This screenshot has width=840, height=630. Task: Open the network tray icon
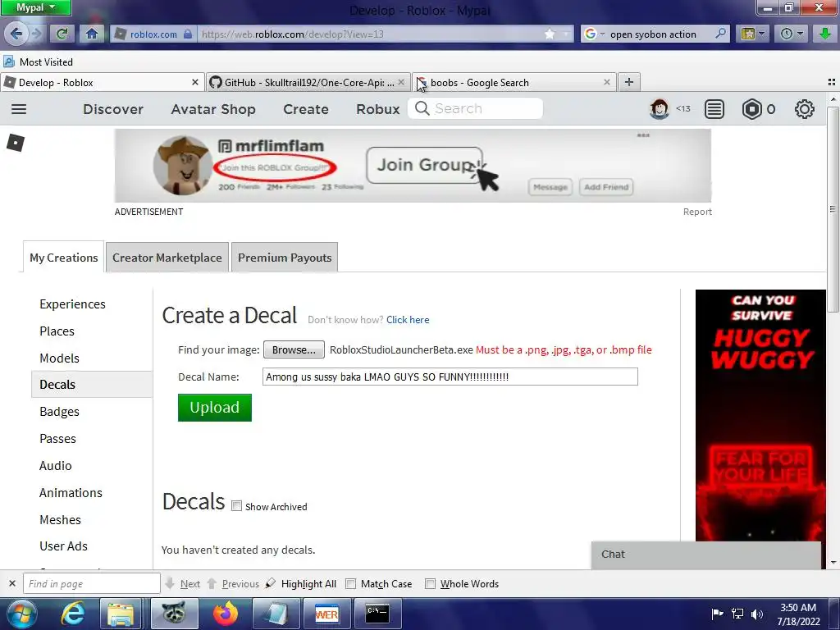click(737, 614)
